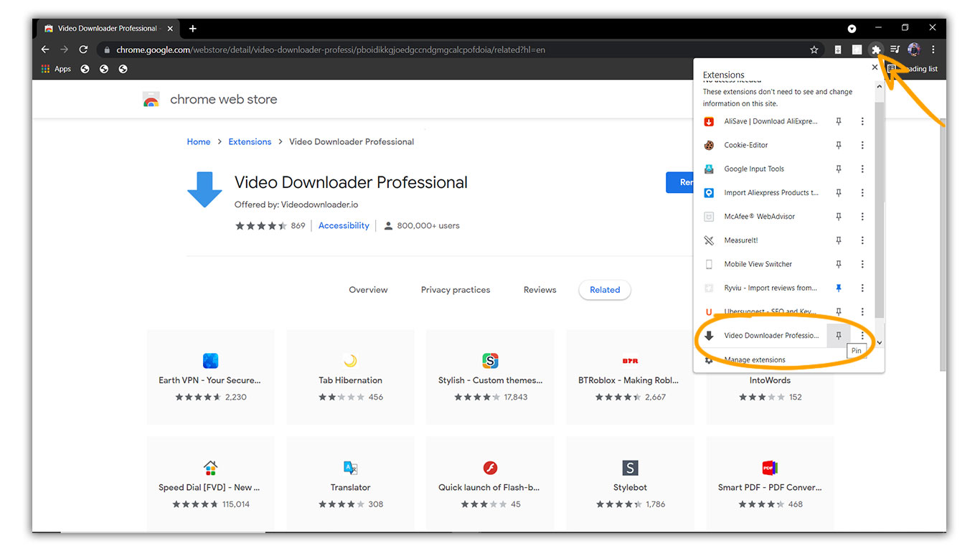Image resolution: width=980 pixels, height=551 pixels.
Task: Open the Extensions breadcrumb link
Action: 250,142
